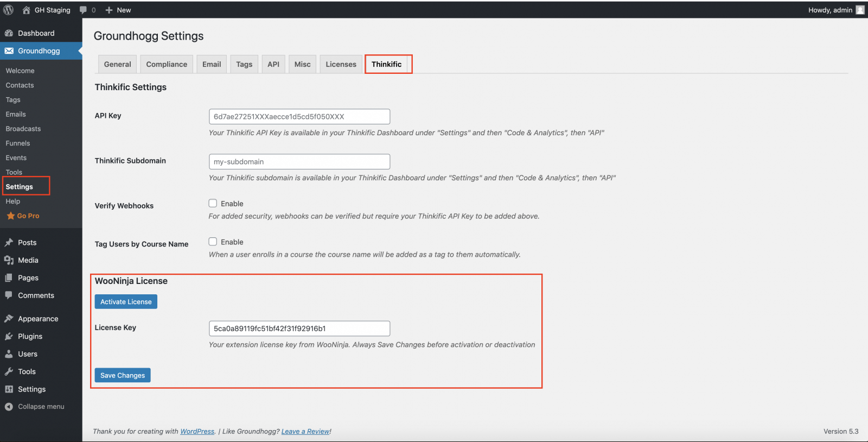Collapse the sidebar menu arrow icon
The width and height of the screenshot is (868, 442).
pos(9,407)
